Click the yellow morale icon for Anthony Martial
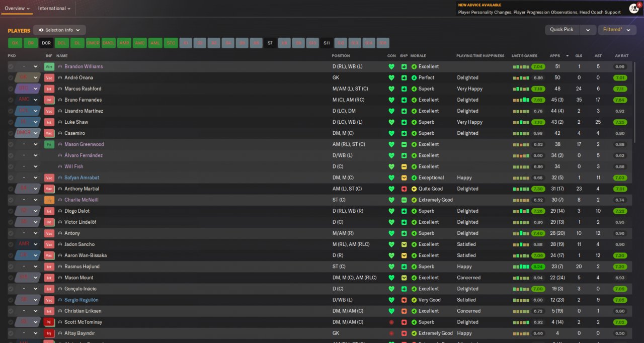The width and height of the screenshot is (644, 343). (x=414, y=189)
